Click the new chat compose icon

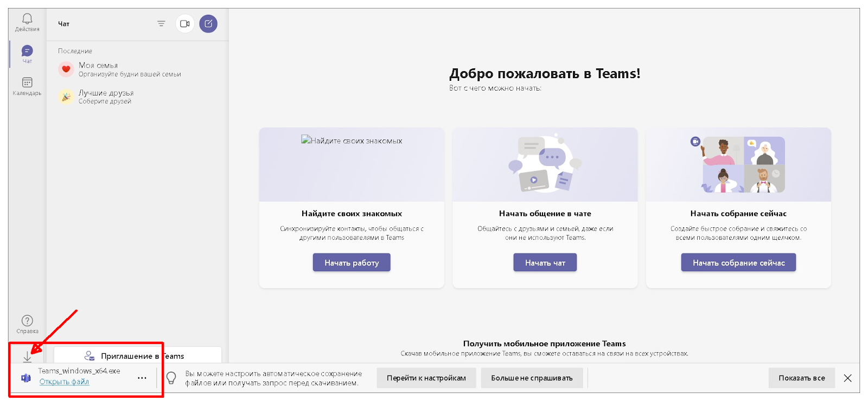click(208, 24)
